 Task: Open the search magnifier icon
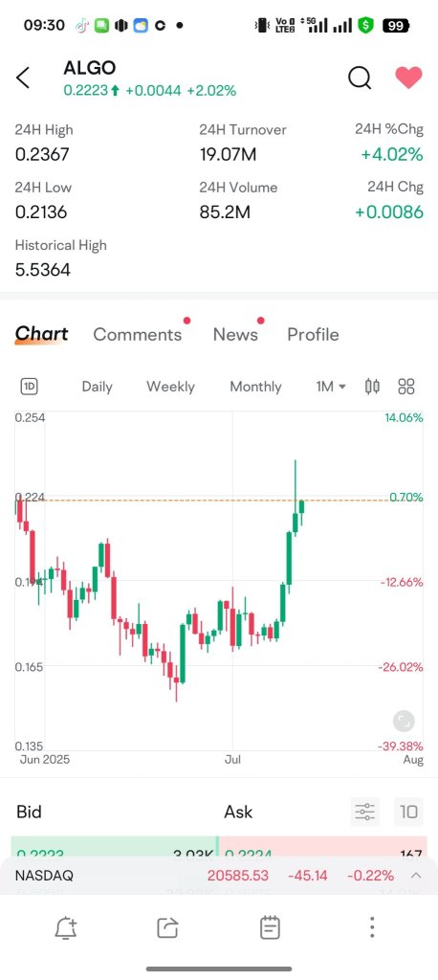(x=360, y=78)
